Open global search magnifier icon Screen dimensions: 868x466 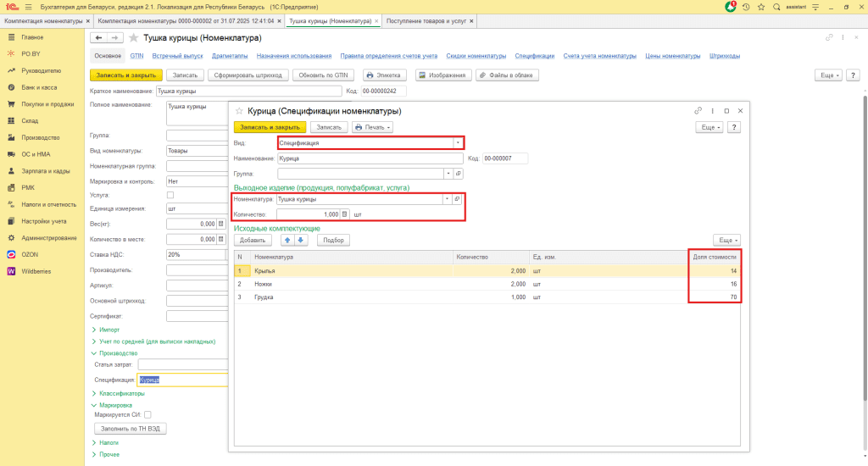coord(776,7)
